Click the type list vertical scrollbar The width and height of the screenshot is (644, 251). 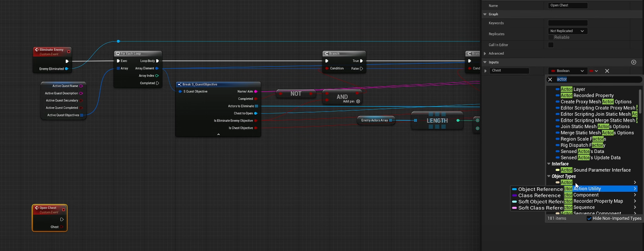click(x=640, y=101)
